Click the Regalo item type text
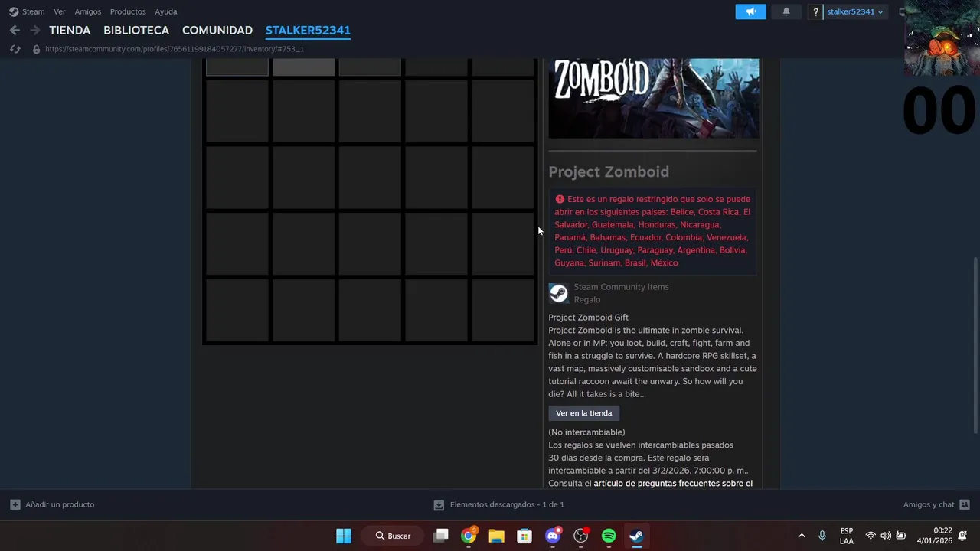This screenshot has width=980, height=551. coord(587,300)
